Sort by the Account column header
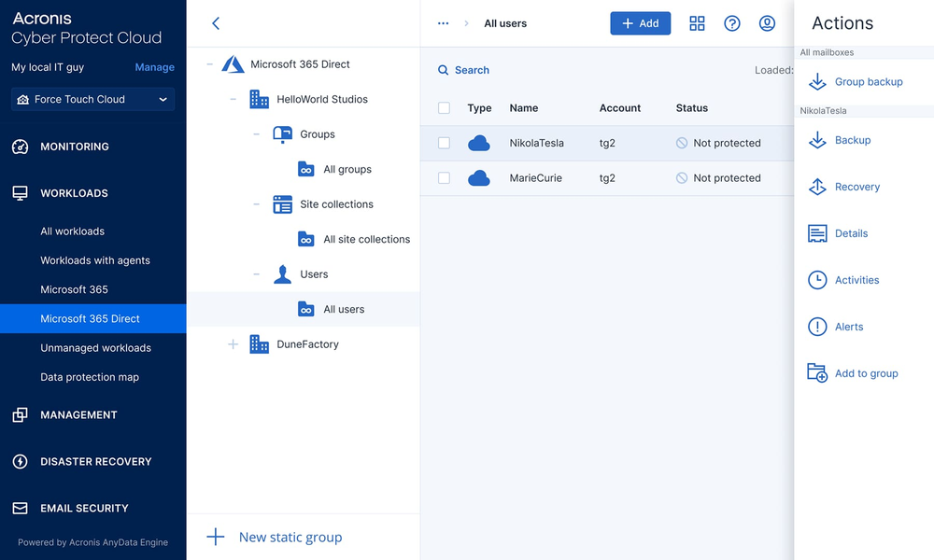This screenshot has height=560, width=934. click(x=620, y=107)
